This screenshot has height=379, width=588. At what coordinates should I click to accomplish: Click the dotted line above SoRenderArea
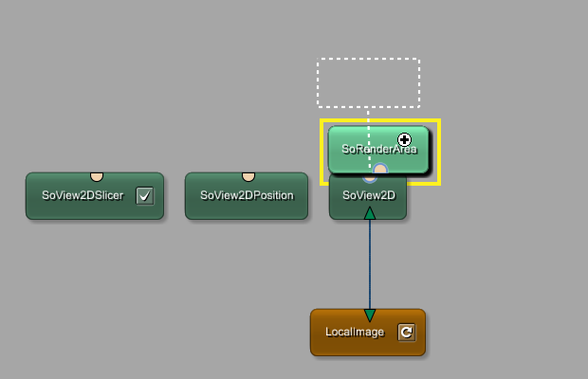370,114
